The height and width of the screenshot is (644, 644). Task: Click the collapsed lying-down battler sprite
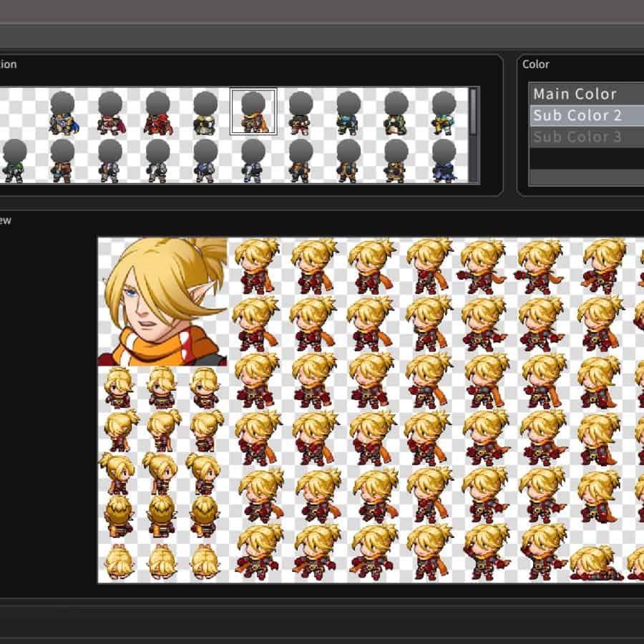(595, 562)
